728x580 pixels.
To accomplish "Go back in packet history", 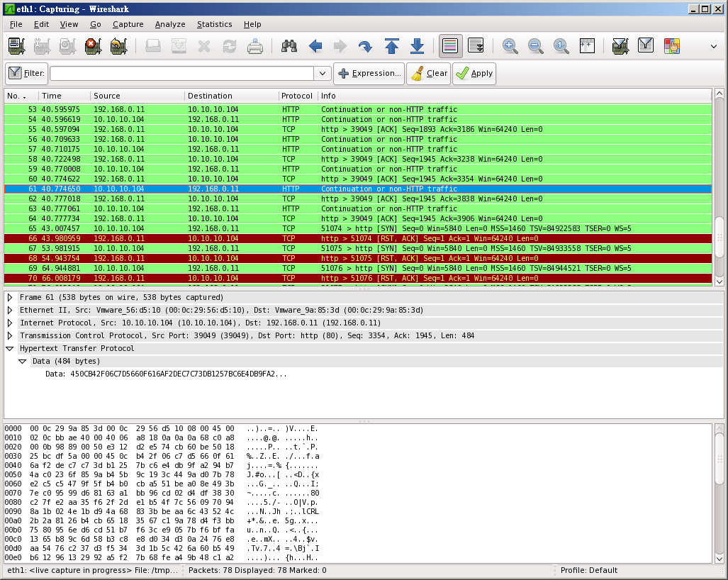I will [x=315, y=45].
